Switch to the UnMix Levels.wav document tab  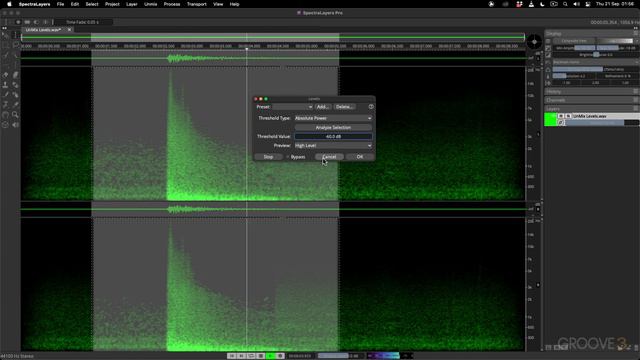click(x=43, y=30)
